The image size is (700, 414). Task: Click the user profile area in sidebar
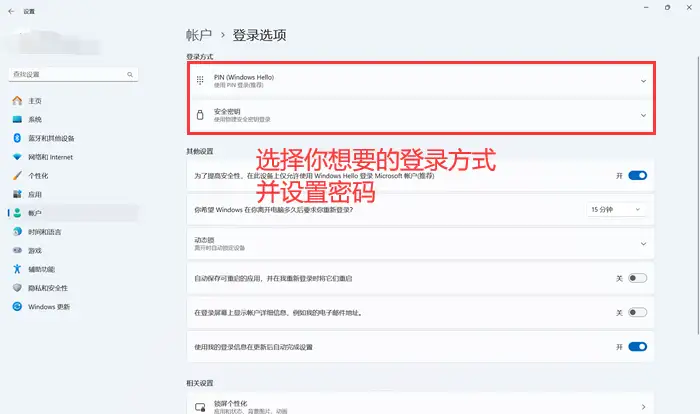tap(54, 42)
